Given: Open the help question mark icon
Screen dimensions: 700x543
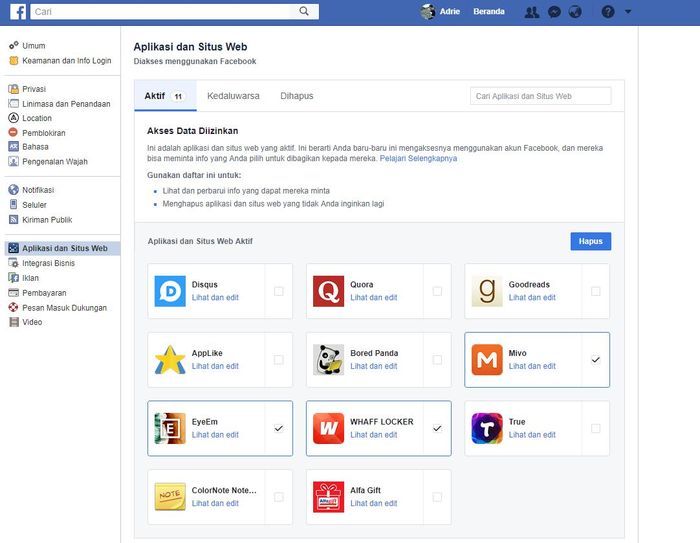Looking at the screenshot, I should click(608, 12).
